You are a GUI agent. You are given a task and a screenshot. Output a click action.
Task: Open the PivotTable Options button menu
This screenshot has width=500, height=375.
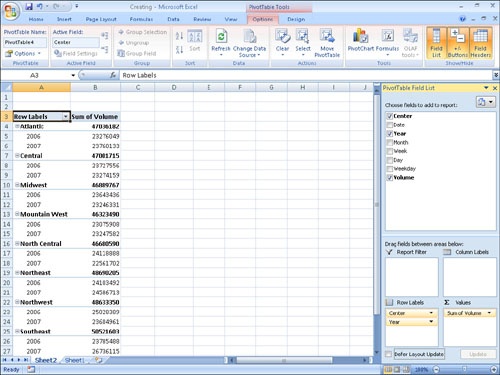click(x=23, y=53)
